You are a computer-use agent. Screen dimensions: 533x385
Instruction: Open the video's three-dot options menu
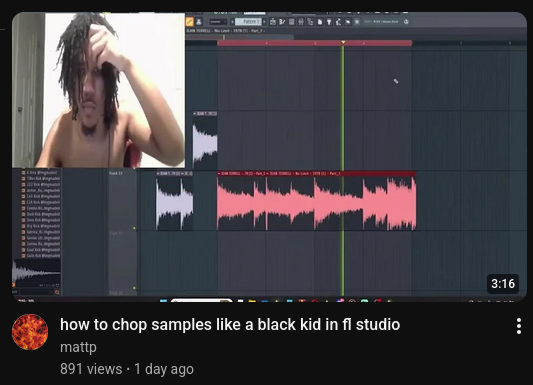pos(518,326)
